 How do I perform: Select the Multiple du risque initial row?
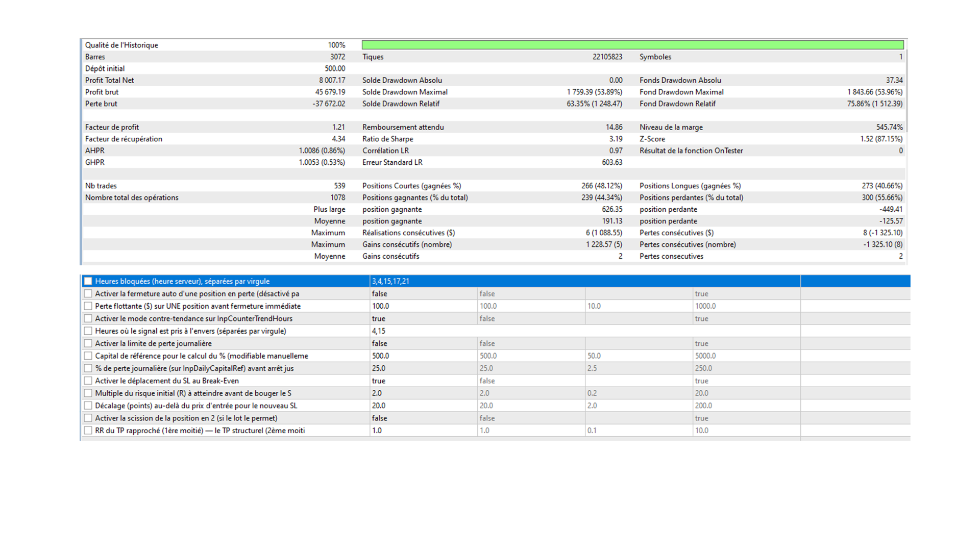click(495, 393)
